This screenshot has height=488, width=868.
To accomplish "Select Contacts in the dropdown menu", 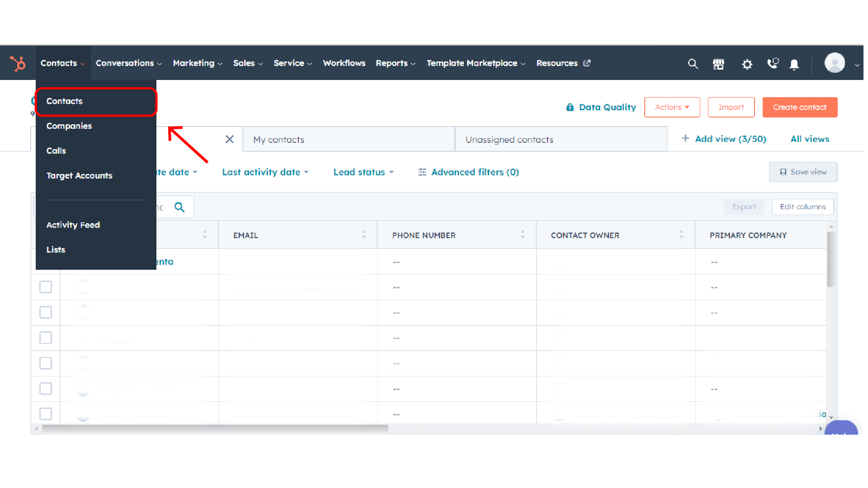I will pyautogui.click(x=96, y=101).
